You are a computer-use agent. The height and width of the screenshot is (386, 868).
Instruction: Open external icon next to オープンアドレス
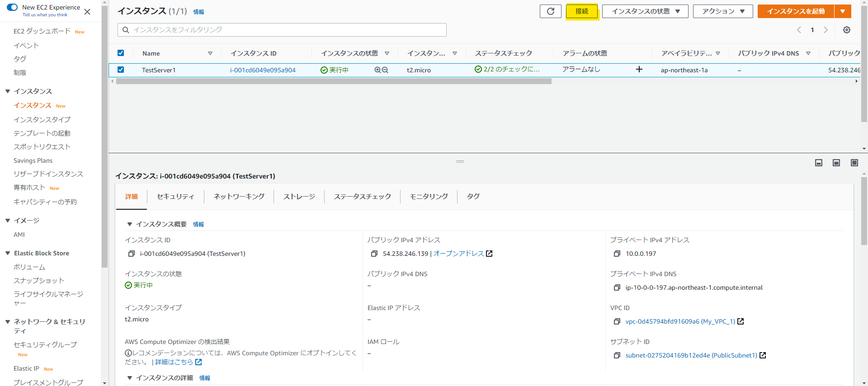click(489, 254)
